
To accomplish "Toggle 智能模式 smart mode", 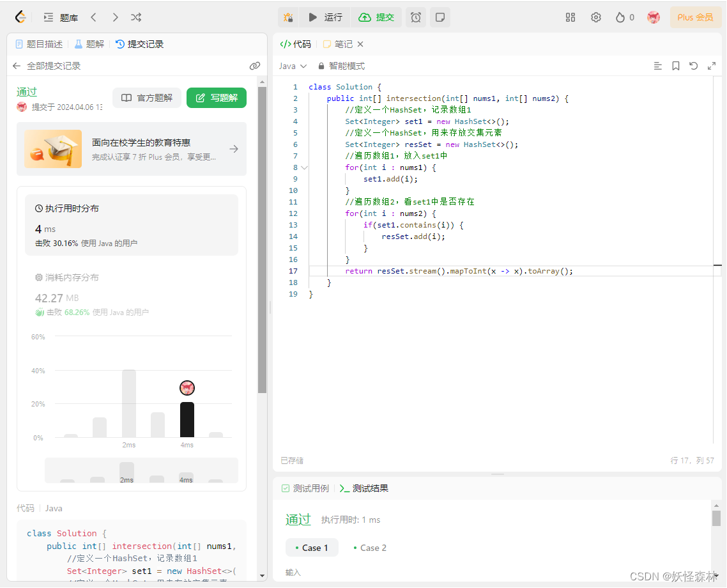I will pyautogui.click(x=342, y=66).
